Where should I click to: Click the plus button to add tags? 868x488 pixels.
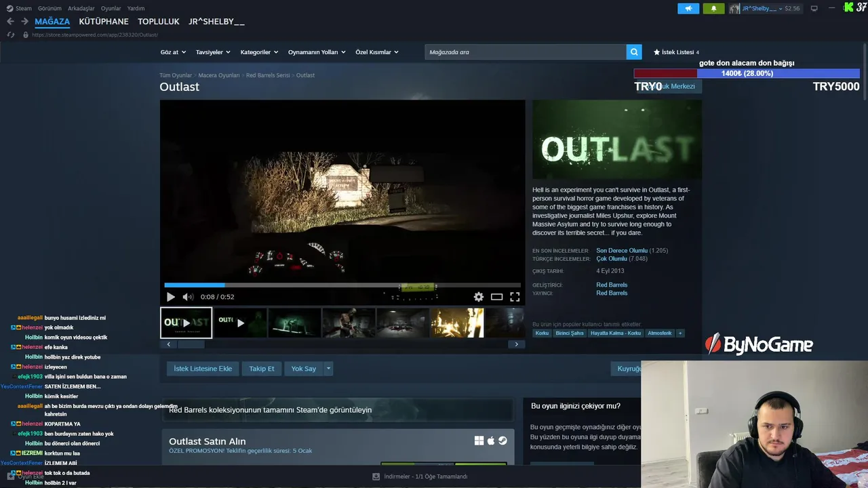coord(680,333)
